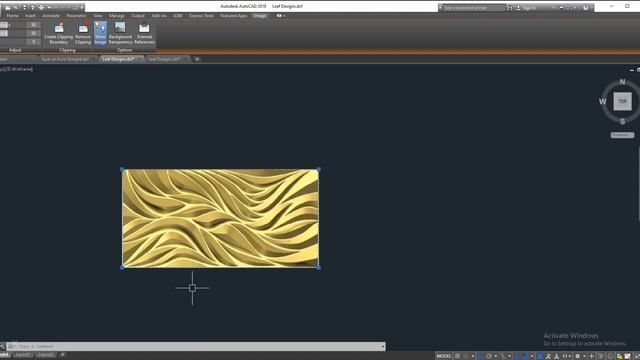This screenshot has height=360, width=640.
Task: Select the golden wave relief image
Action: [x=220, y=218]
